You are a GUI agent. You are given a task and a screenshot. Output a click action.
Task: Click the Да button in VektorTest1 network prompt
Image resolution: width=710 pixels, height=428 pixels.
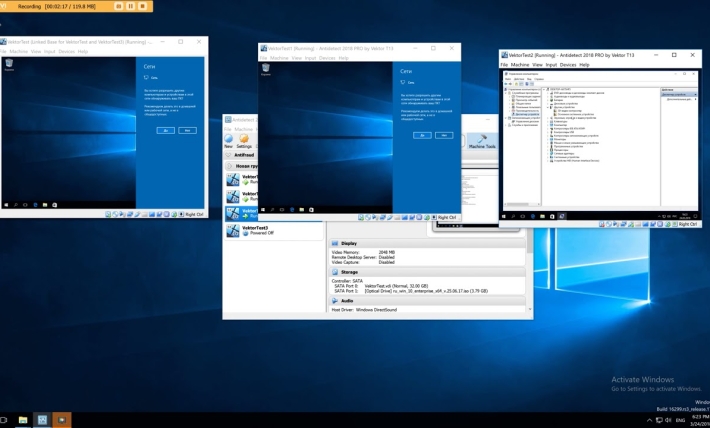pos(422,135)
